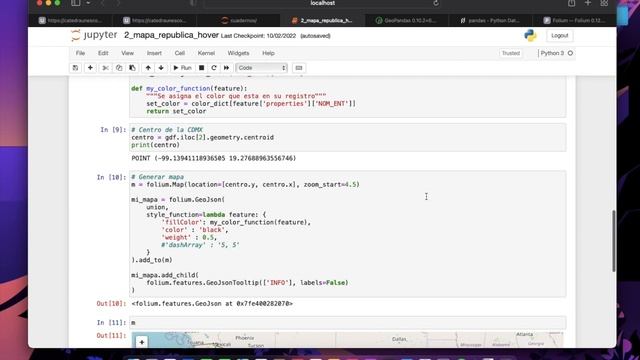
Task: Click the my_color_function definition line
Action: (189, 89)
